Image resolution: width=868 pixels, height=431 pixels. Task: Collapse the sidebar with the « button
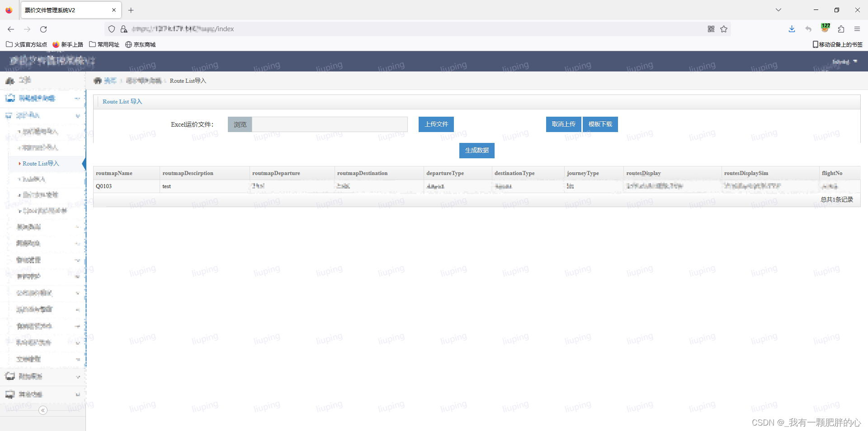pos(42,410)
